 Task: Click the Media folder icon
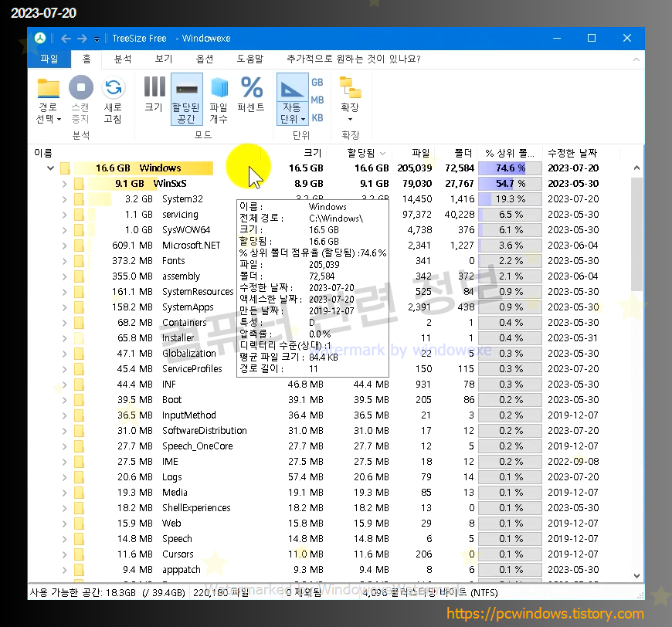pos(79,492)
